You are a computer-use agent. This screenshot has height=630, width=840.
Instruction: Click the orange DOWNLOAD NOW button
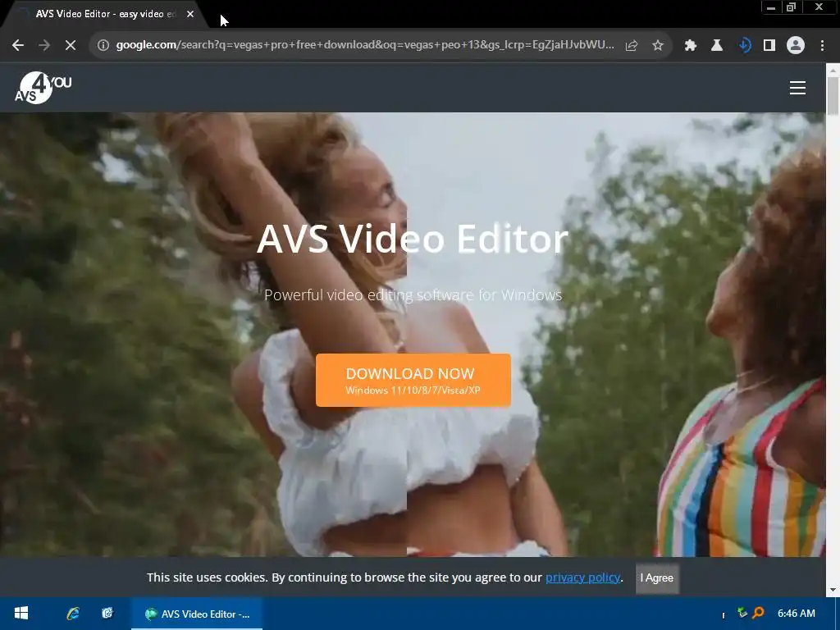(413, 380)
